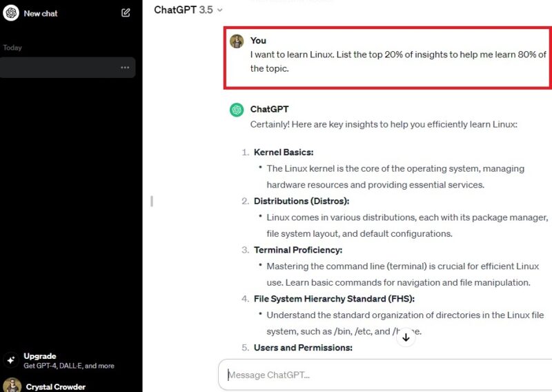The height and width of the screenshot is (392, 552).
Task: Click the Today section label
Action: click(x=12, y=48)
